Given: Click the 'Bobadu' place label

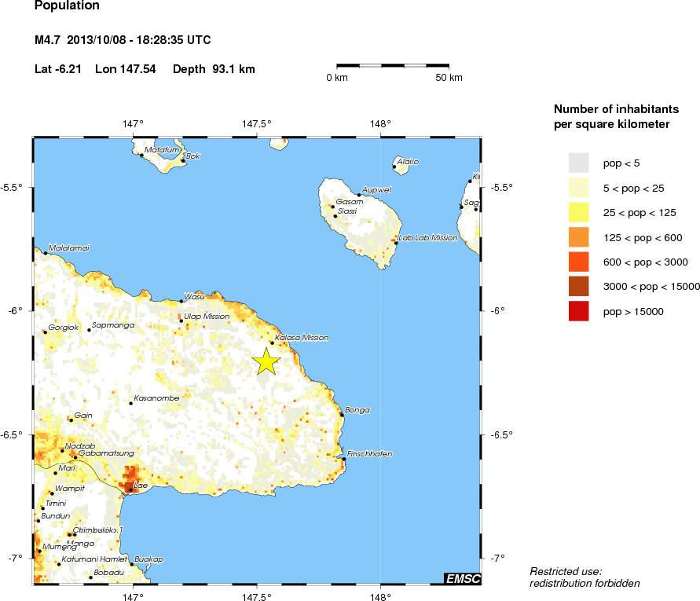Looking at the screenshot, I should [x=109, y=573].
